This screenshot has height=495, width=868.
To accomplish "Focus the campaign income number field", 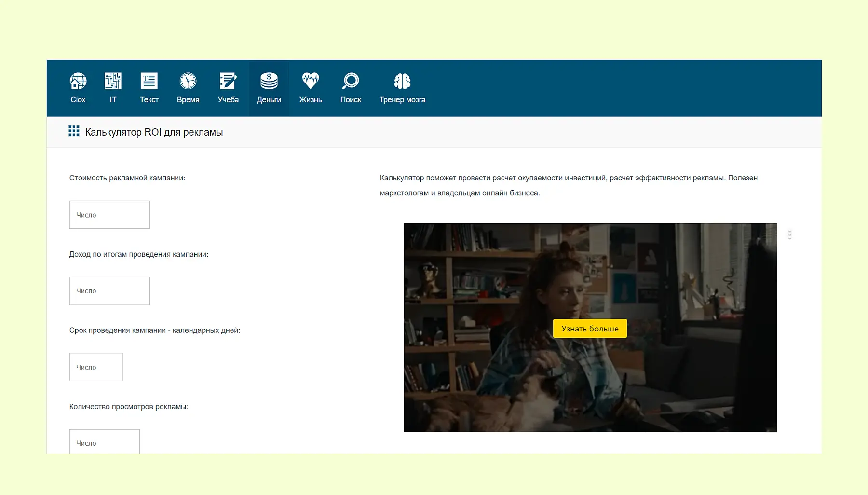I will click(x=109, y=291).
